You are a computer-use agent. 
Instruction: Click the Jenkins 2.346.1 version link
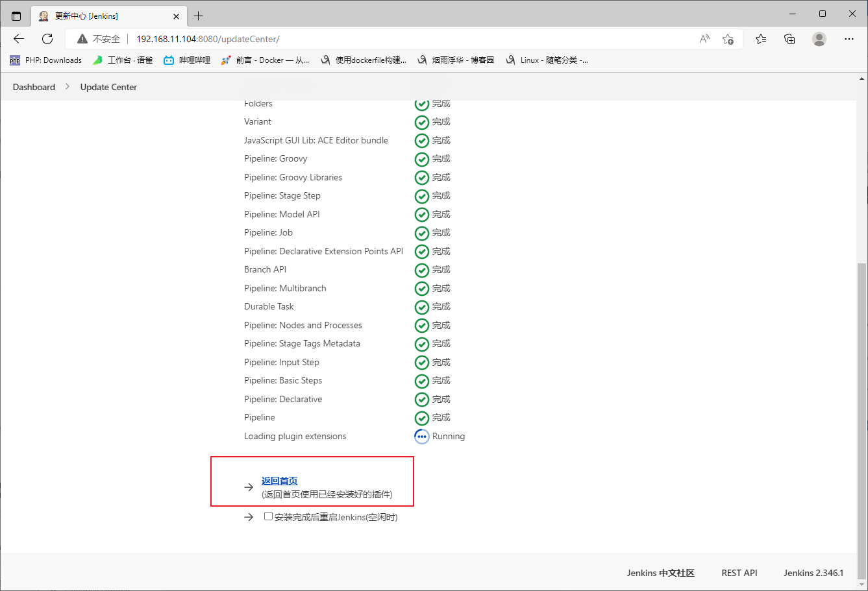pyautogui.click(x=813, y=573)
